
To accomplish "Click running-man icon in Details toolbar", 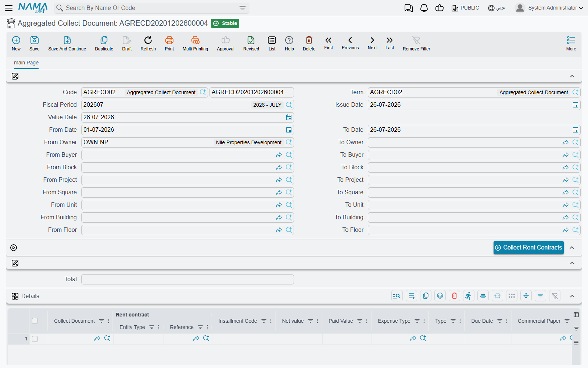I will pos(469,296).
